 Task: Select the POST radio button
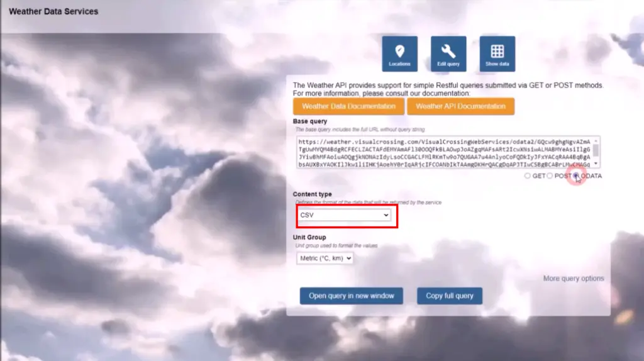pyautogui.click(x=550, y=176)
